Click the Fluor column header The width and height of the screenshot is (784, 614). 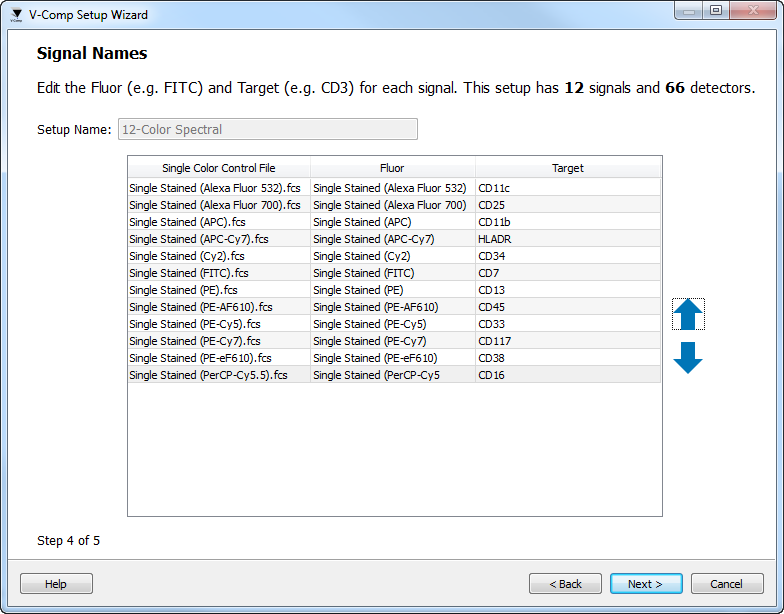pyautogui.click(x=392, y=168)
